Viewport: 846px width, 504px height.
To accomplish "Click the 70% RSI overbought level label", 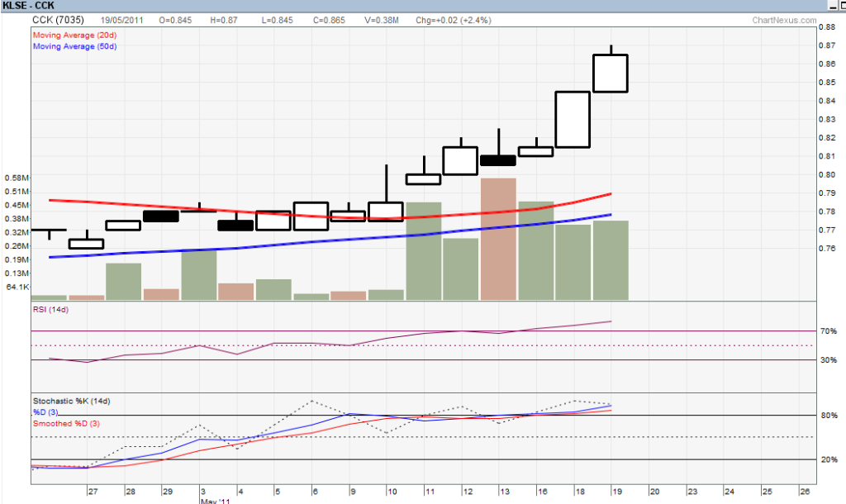I will (x=829, y=331).
